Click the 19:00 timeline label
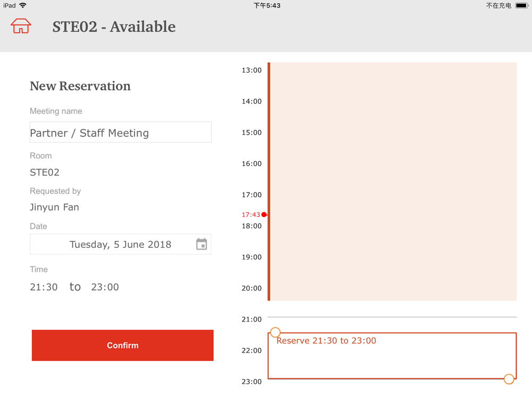 point(252,257)
